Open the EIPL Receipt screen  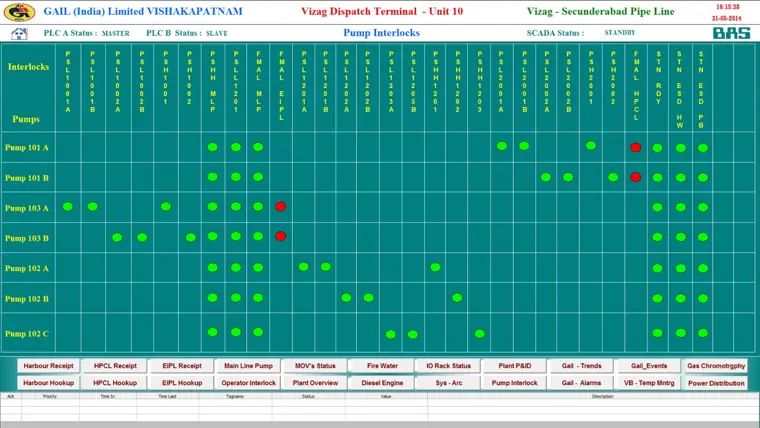[182, 366]
